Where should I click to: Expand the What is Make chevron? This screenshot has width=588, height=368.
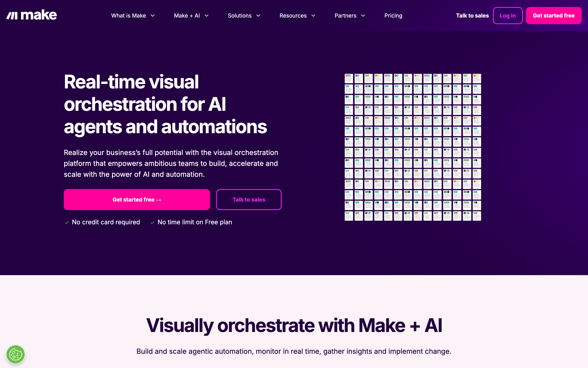[153, 16]
